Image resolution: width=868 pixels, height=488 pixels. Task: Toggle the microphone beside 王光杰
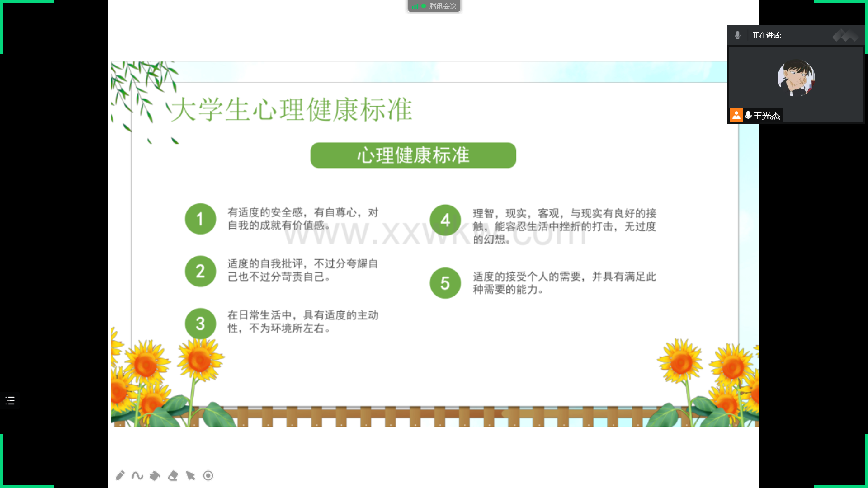(748, 116)
